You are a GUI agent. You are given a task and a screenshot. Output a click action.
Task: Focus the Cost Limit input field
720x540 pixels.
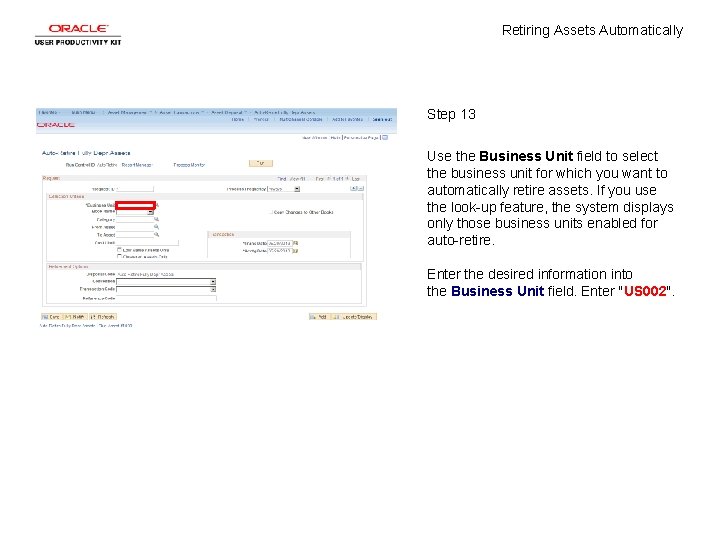pos(147,242)
